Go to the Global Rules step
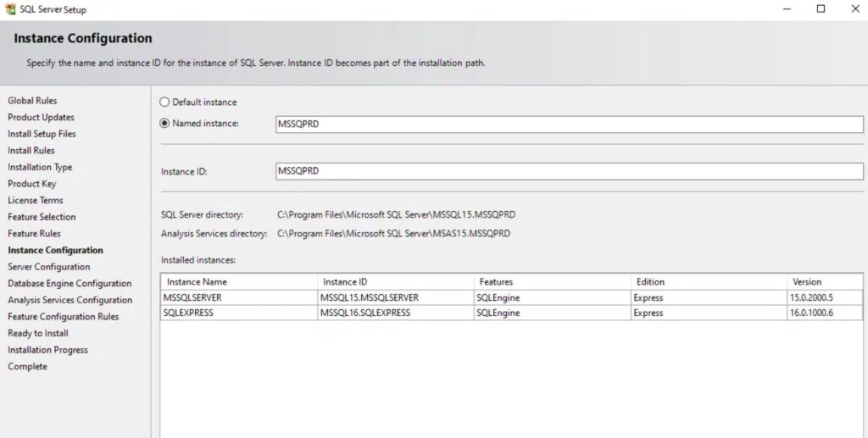The width and height of the screenshot is (868, 438). pyautogui.click(x=32, y=101)
